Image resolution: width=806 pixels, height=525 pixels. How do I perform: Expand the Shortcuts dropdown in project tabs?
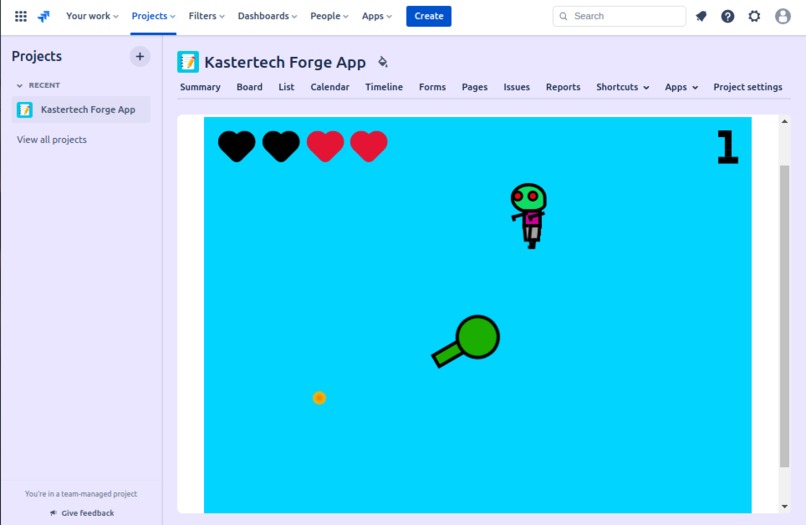(x=622, y=87)
